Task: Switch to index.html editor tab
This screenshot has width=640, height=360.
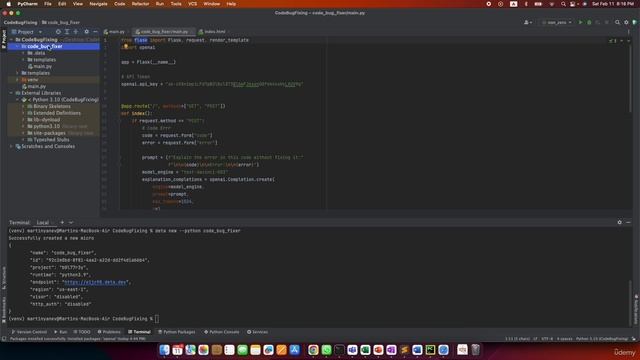Action: click(212, 31)
